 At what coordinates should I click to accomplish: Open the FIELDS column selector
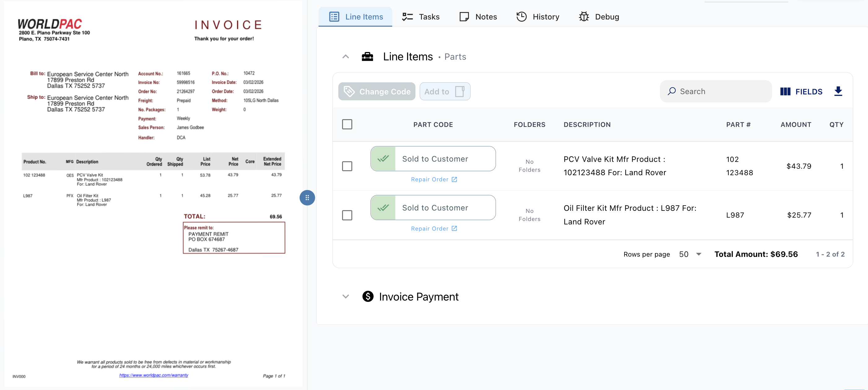click(801, 92)
